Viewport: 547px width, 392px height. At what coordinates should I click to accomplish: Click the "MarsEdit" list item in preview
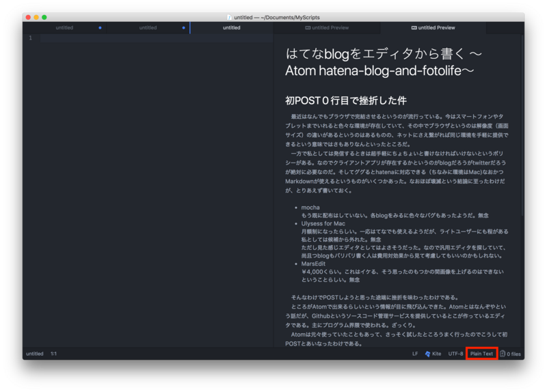(313, 264)
